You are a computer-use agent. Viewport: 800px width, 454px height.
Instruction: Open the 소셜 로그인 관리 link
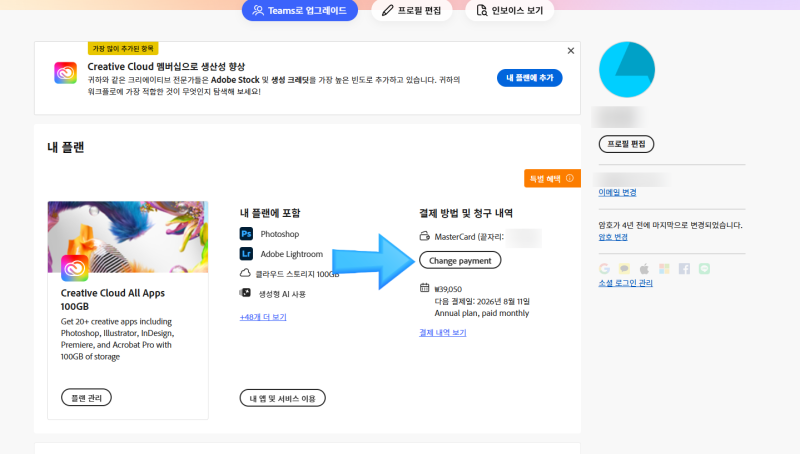[625, 283]
